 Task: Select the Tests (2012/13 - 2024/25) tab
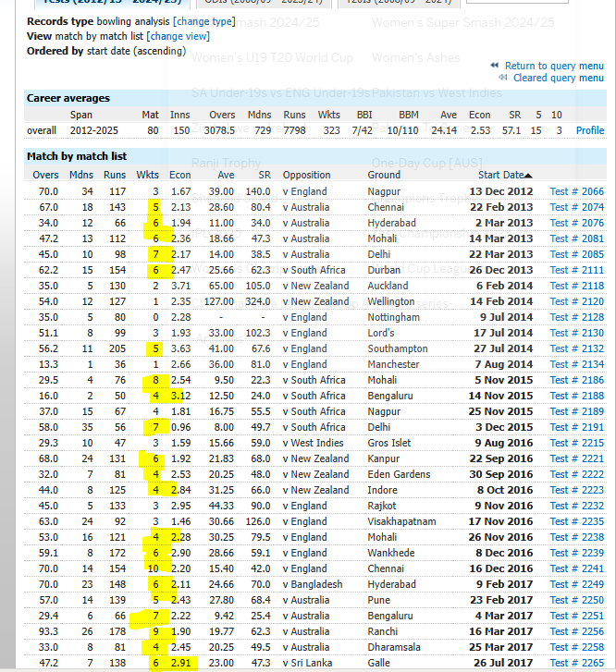point(112,2)
